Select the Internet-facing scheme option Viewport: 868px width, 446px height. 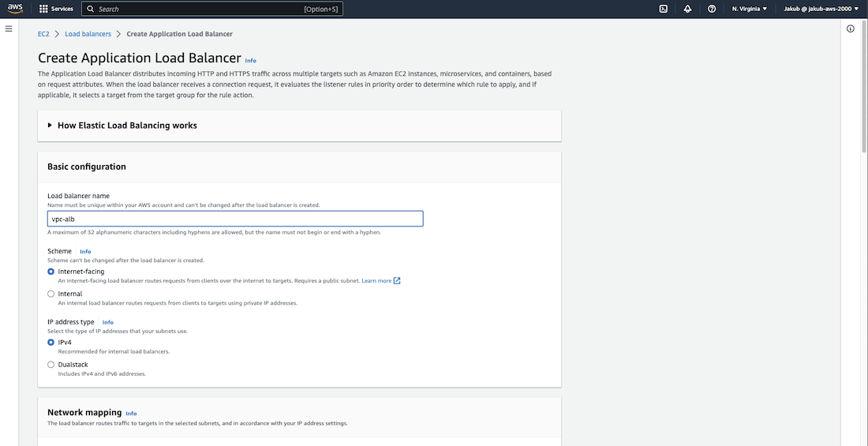click(51, 272)
